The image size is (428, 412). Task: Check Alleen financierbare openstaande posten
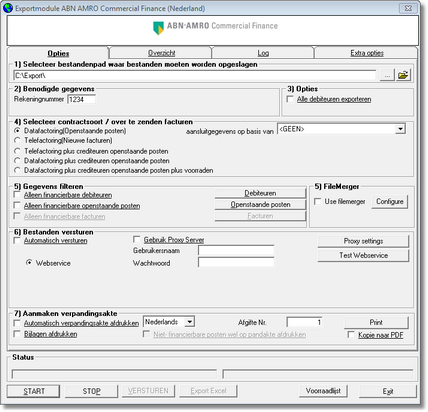[x=17, y=205]
